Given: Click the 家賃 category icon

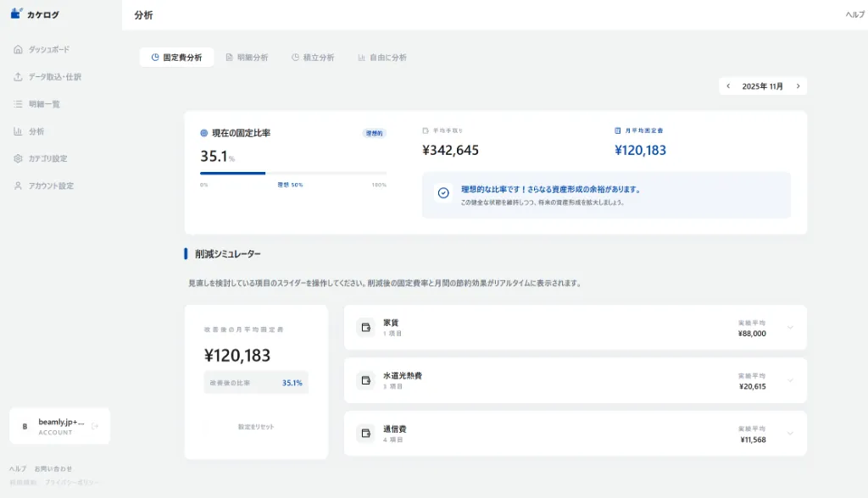Looking at the screenshot, I should (366, 328).
